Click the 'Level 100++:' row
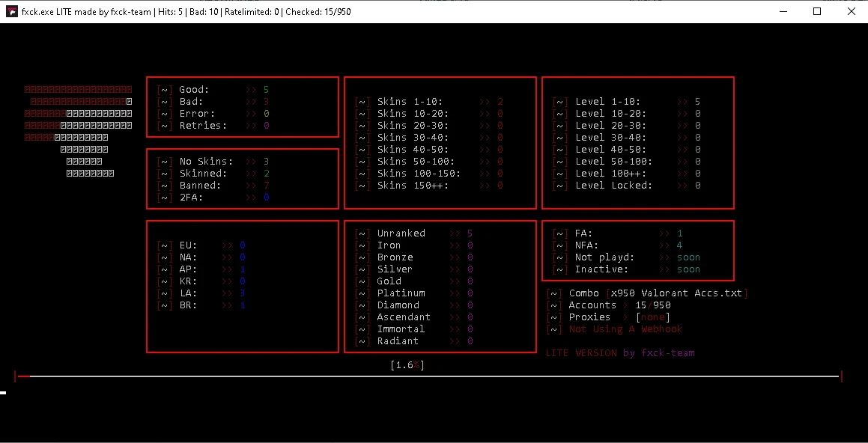The width and height of the screenshot is (868, 443). tap(627, 174)
